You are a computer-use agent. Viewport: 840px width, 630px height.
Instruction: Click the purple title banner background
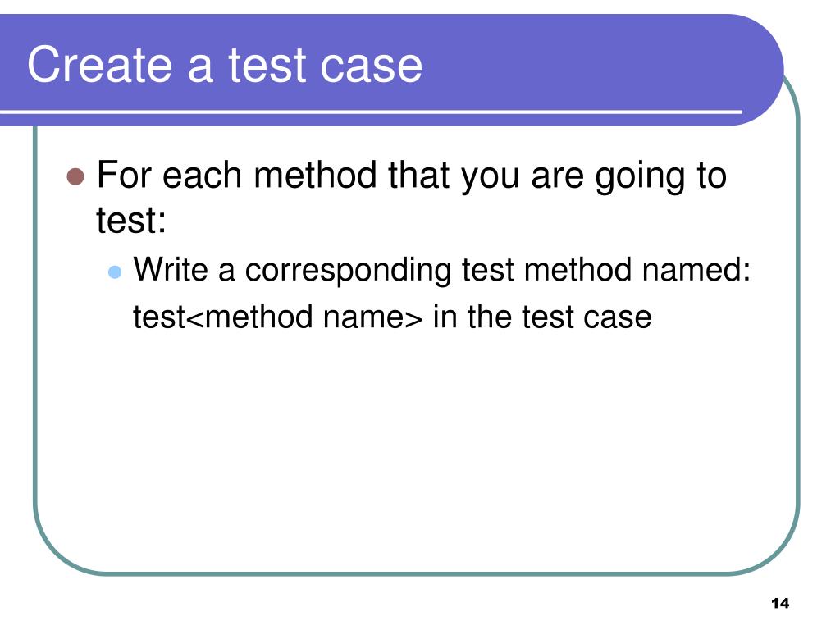[x=589, y=64]
